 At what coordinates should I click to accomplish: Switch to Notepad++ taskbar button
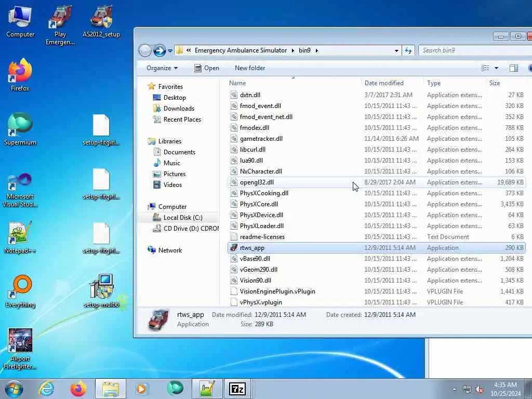(x=207, y=389)
